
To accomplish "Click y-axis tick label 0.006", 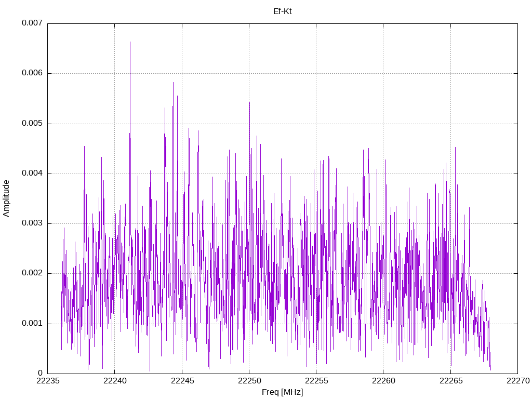I will coord(32,73).
